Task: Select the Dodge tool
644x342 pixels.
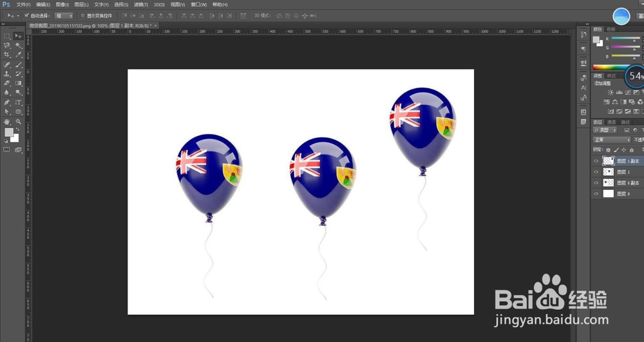Action: (18, 92)
